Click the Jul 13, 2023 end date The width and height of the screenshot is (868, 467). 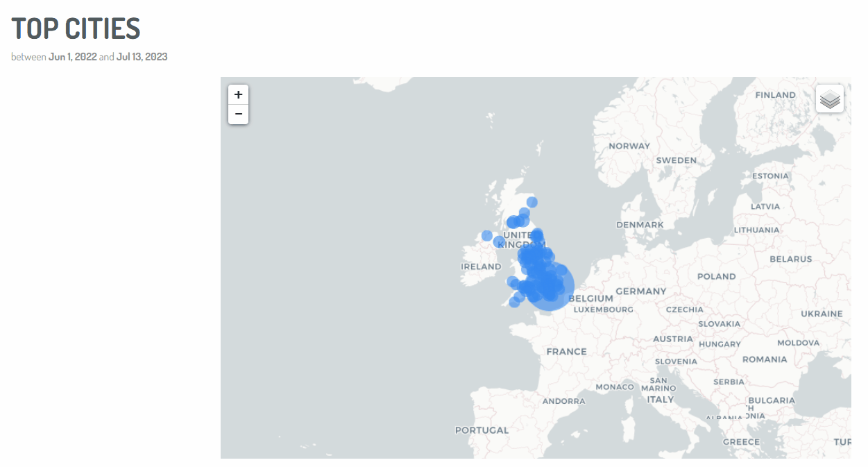142,57
